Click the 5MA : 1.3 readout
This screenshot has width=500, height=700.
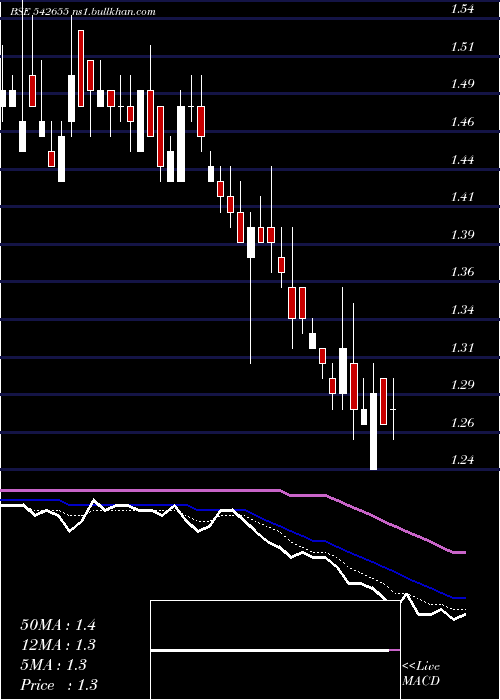54,665
